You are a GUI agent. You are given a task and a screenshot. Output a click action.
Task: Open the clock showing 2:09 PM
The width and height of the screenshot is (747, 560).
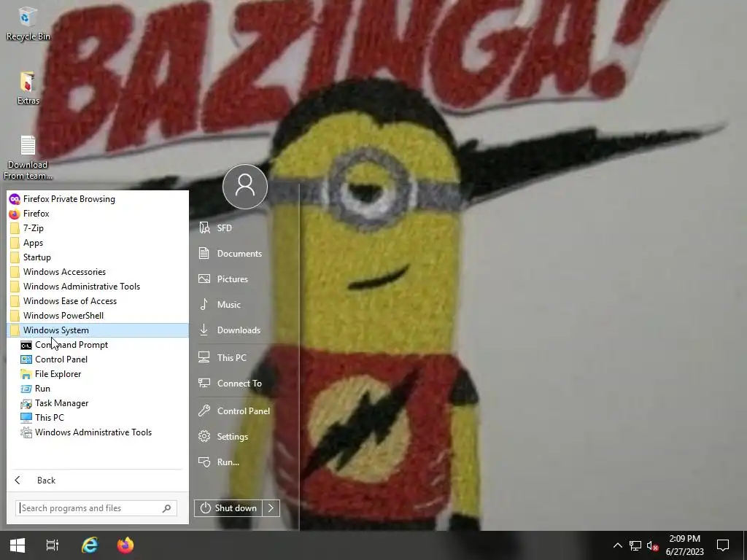point(684,545)
